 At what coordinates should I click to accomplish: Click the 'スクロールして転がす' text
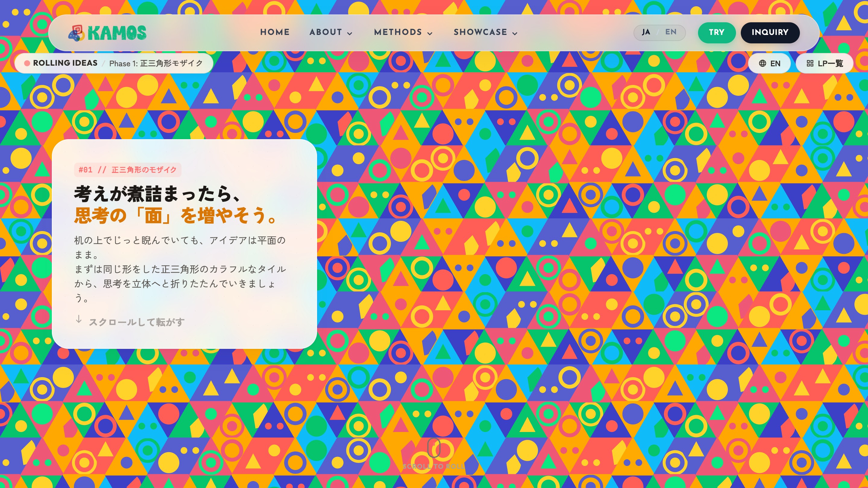[137, 322]
